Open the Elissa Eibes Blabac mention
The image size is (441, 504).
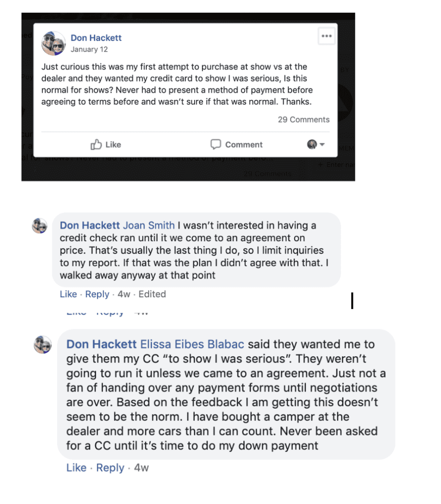(x=192, y=344)
